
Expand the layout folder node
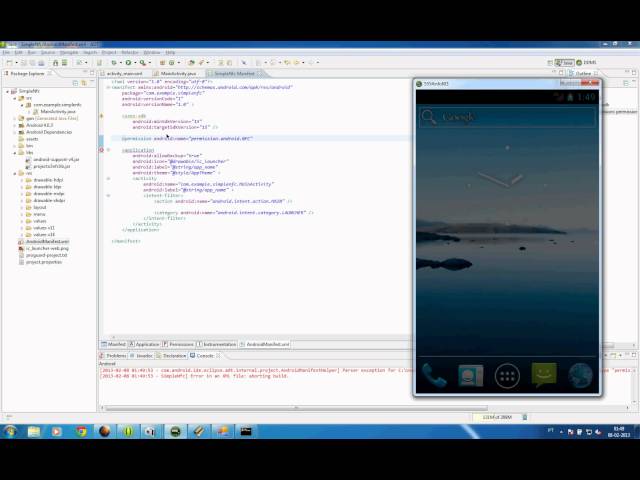tap(22, 207)
